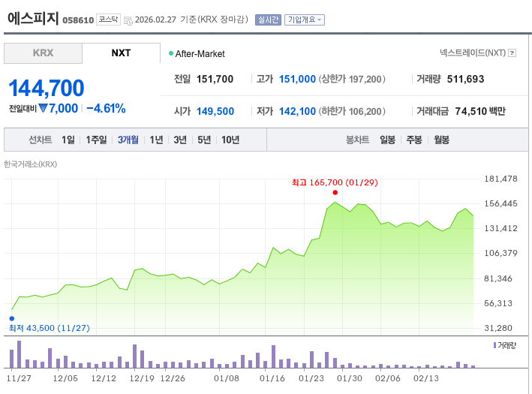Image resolution: width=532 pixels, height=394 pixels.
Task: Click the 01/30 date axis label
Action: [x=350, y=378]
